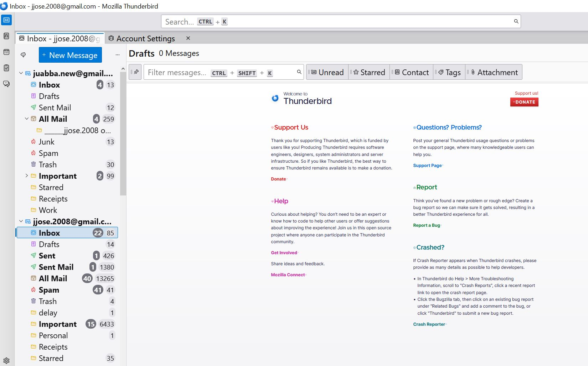
Task: Collapse All Mail under juabba.new account
Action: click(x=26, y=119)
